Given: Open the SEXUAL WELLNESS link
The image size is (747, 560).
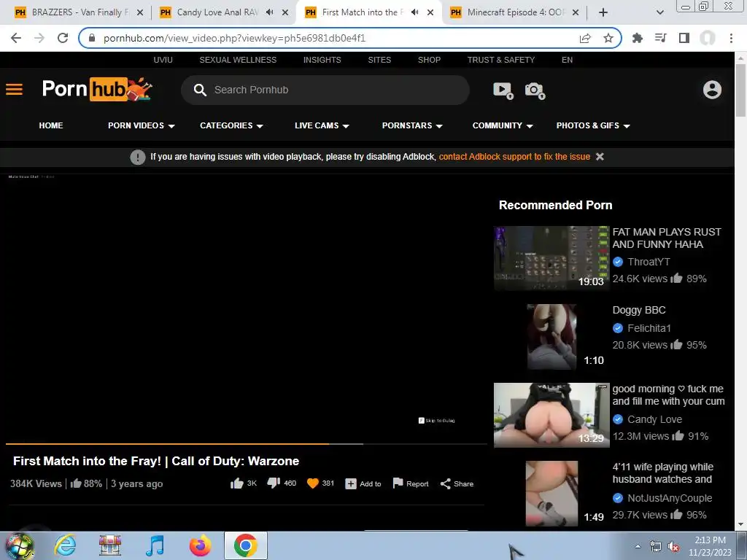Looking at the screenshot, I should (238, 60).
